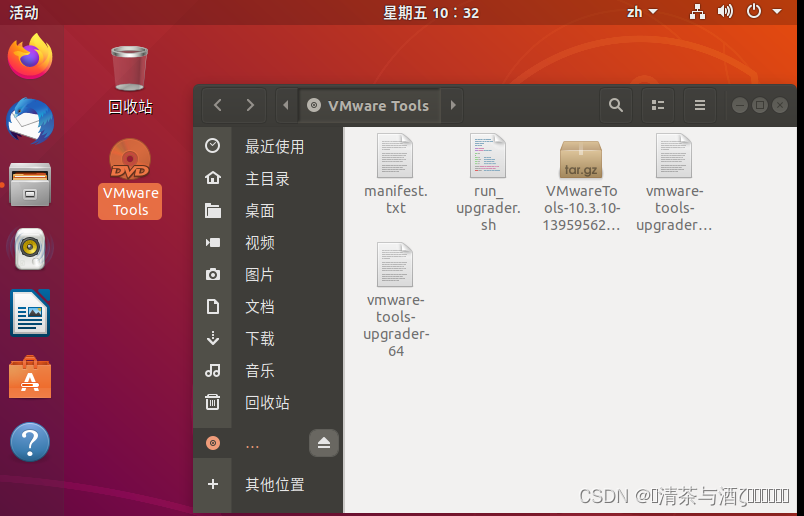The height and width of the screenshot is (516, 804).
Task: Maximize the Files window
Action: pos(760,105)
